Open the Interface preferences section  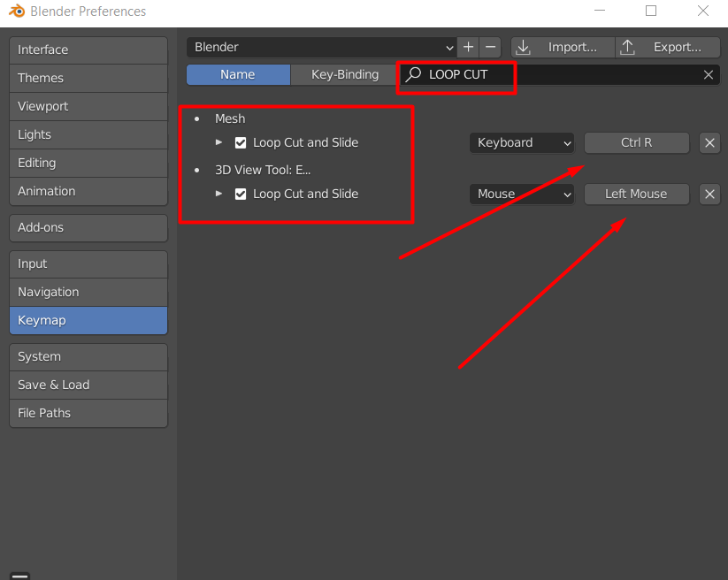coord(88,50)
